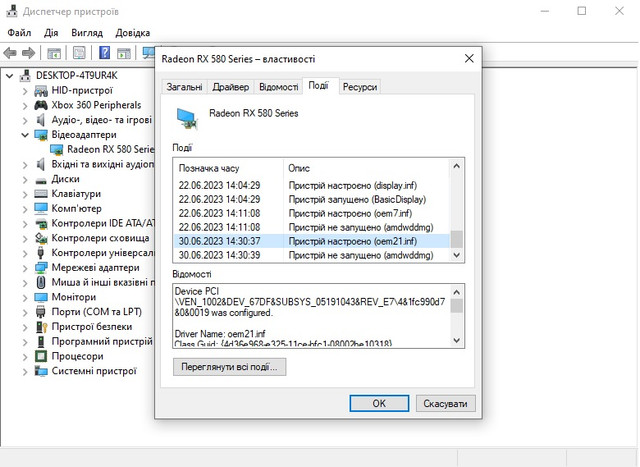Screen dimensions: 640x467
Task: Expand the Диски category
Action: tap(25, 180)
